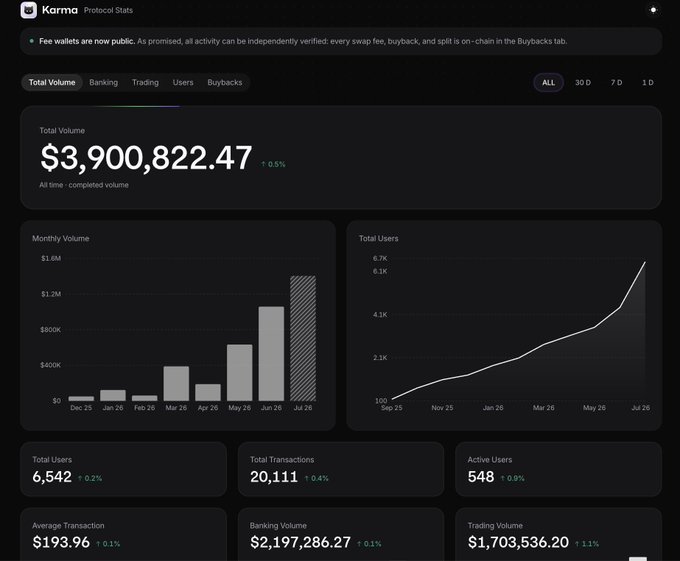Click the Karma cat logo icon
Image resolution: width=680 pixels, height=561 pixels.
29,10
